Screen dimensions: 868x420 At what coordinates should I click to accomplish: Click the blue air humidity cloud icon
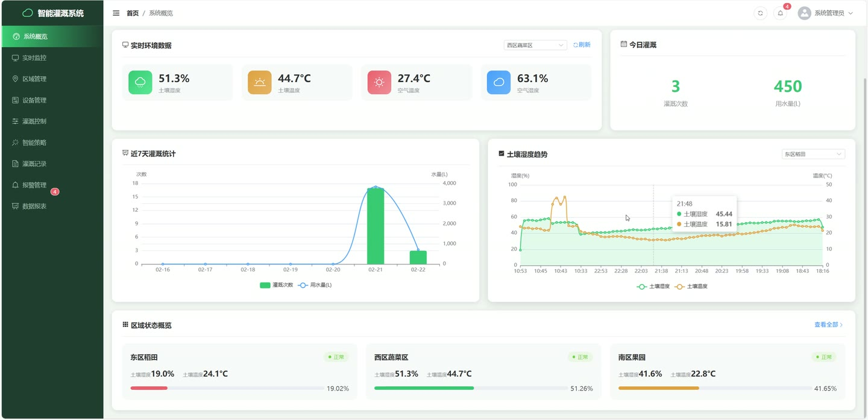pos(499,83)
